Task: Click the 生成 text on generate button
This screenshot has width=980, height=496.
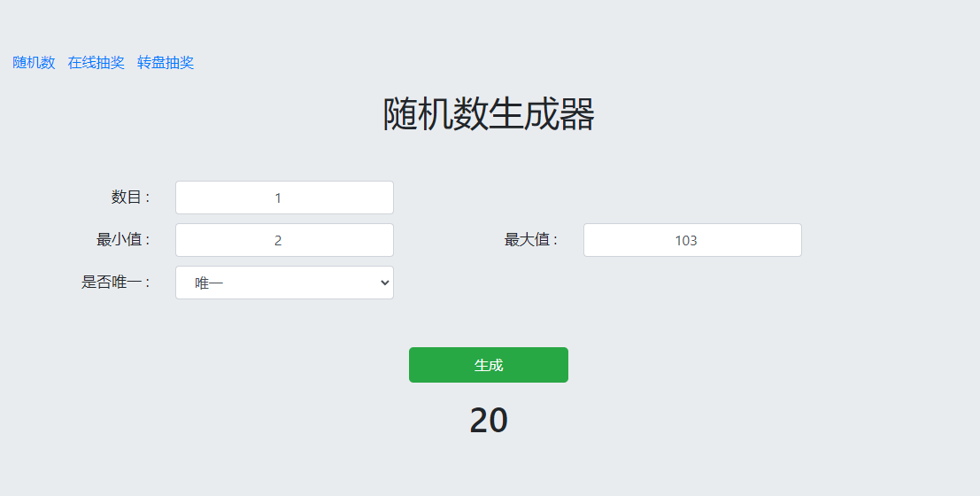Action: [489, 365]
